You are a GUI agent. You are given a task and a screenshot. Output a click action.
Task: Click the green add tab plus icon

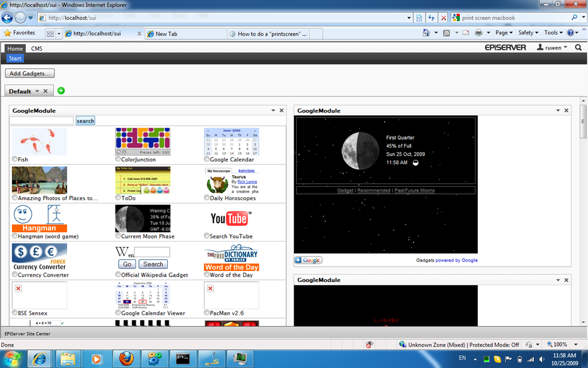point(61,91)
